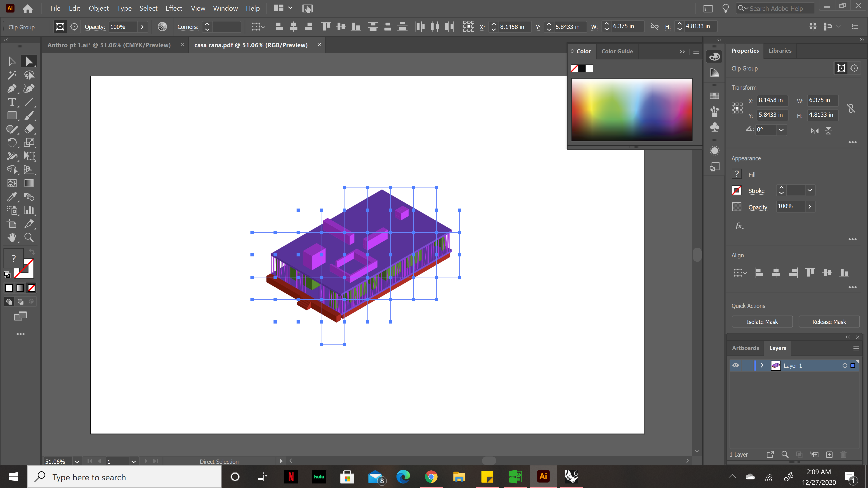Select the Hand tool

click(12, 237)
